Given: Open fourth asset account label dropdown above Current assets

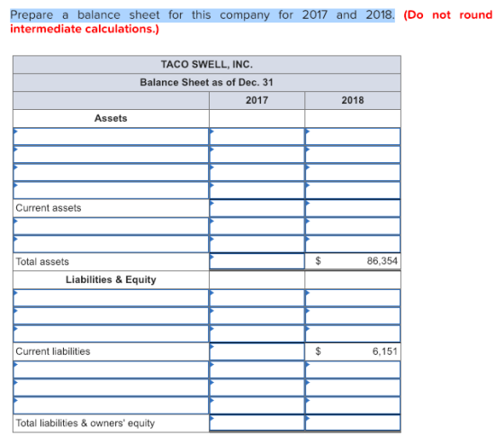Looking at the screenshot, I should (111, 190).
